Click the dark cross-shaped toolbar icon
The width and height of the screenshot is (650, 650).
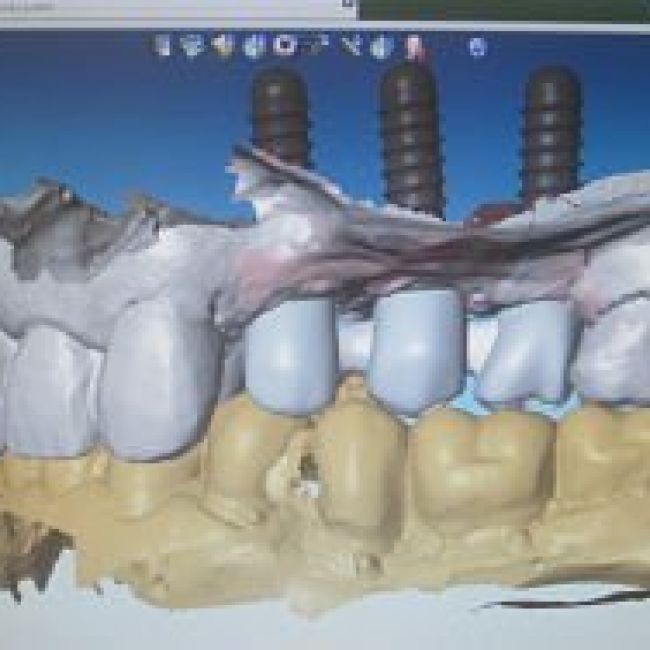tap(352, 45)
